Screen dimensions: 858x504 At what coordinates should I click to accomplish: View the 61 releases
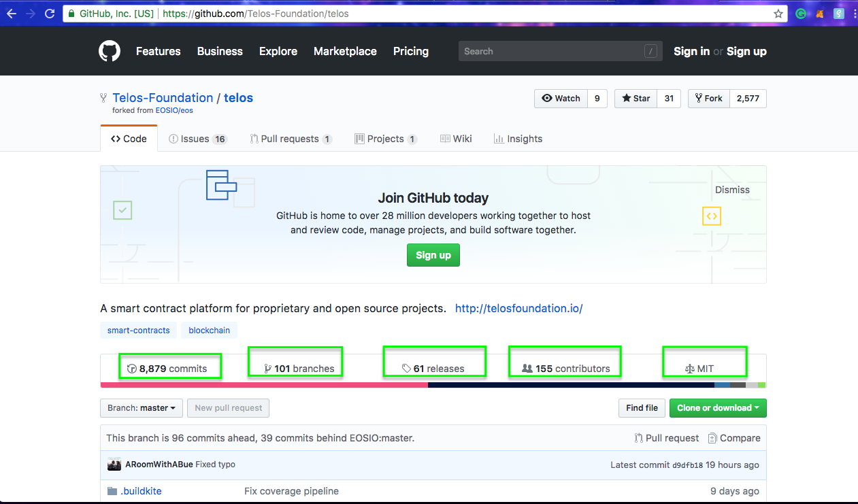coord(433,369)
